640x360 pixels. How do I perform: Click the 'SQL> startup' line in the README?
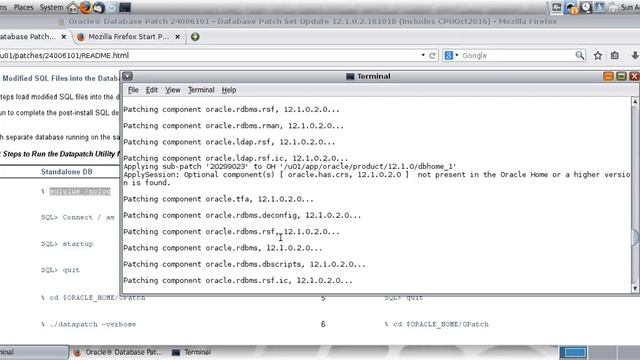click(x=67, y=244)
